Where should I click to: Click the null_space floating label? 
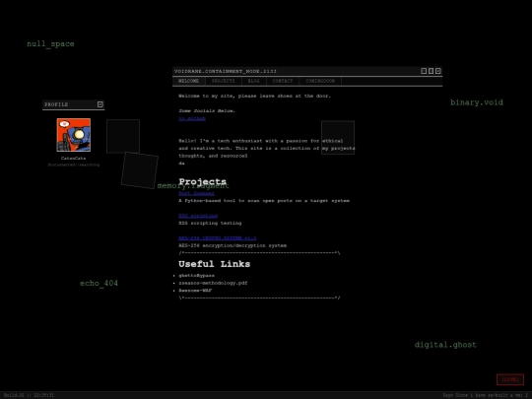click(x=50, y=44)
